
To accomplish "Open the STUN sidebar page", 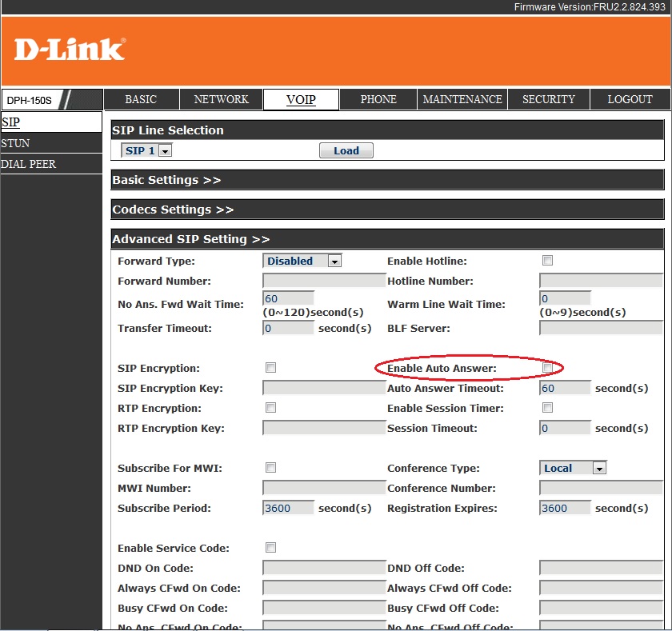I will pos(16,143).
